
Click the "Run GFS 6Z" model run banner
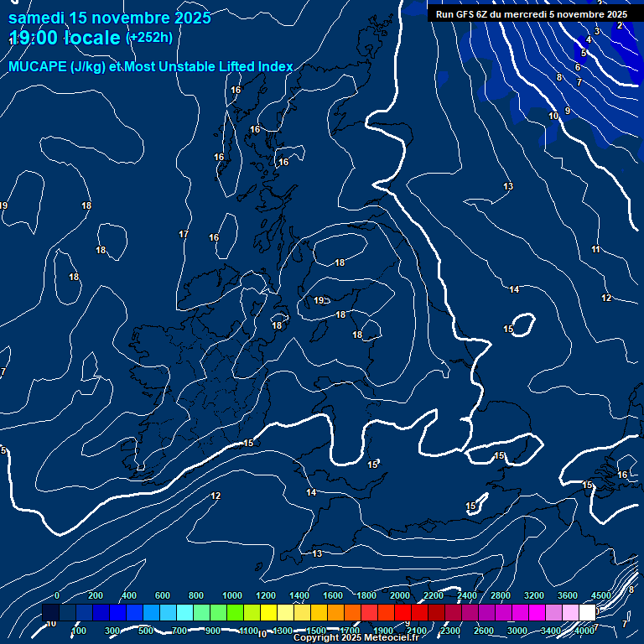pos(531,14)
